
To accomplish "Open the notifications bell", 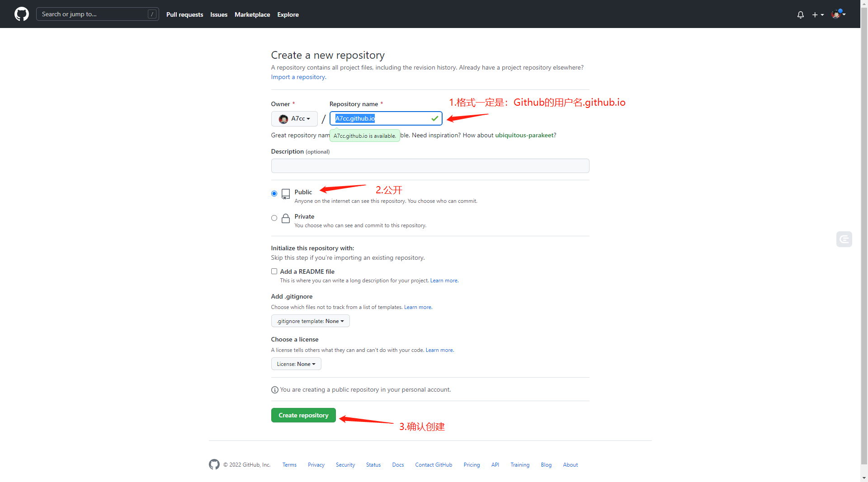I will [801, 14].
